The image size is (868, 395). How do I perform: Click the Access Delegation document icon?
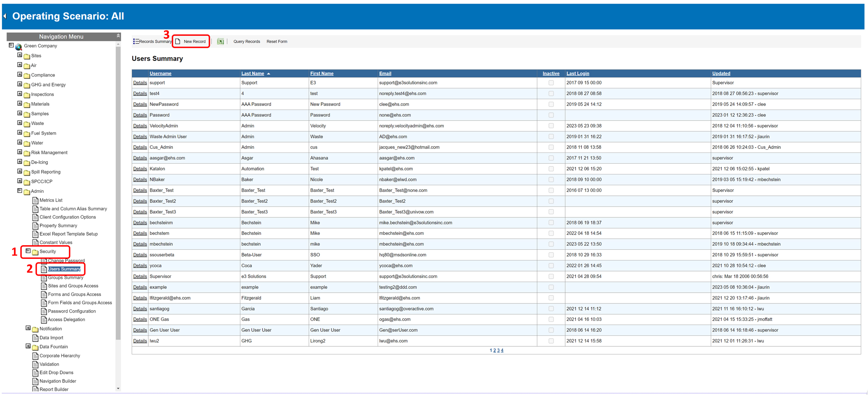click(x=44, y=320)
